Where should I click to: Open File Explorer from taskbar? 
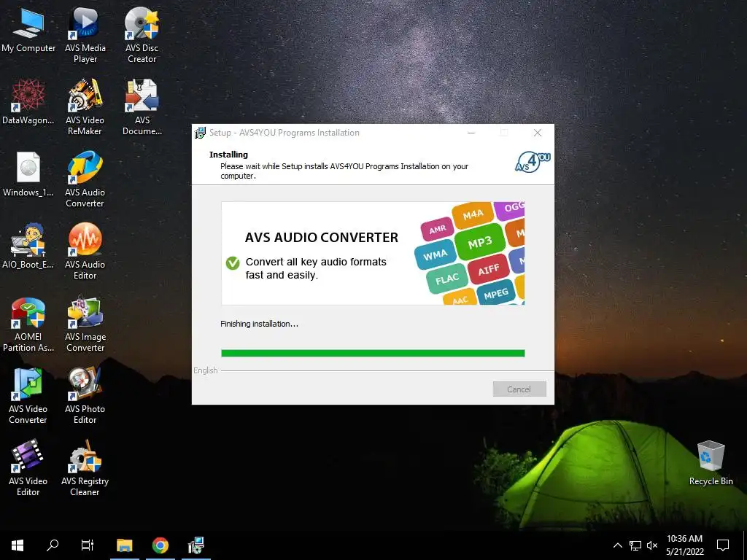[x=124, y=545]
